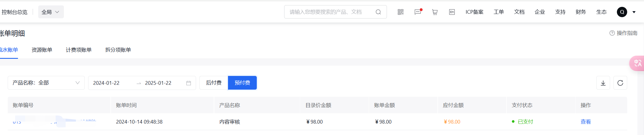Switch language with the En icon

point(452,12)
